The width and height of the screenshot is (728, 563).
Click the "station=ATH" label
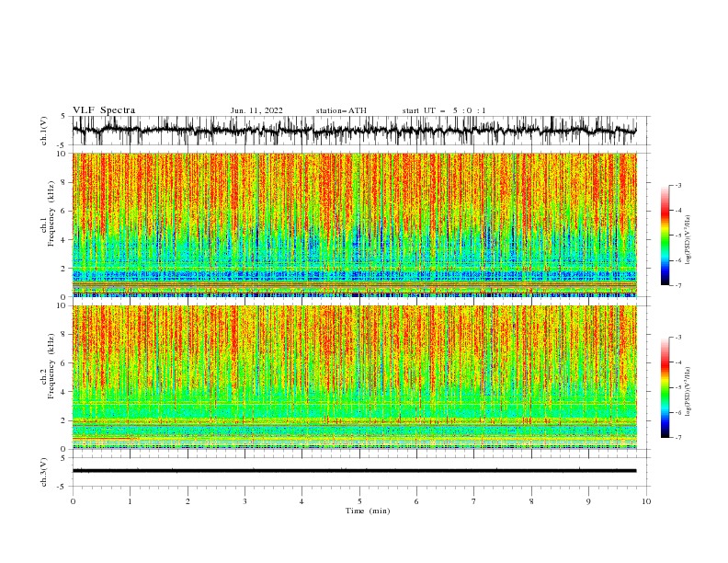point(341,110)
